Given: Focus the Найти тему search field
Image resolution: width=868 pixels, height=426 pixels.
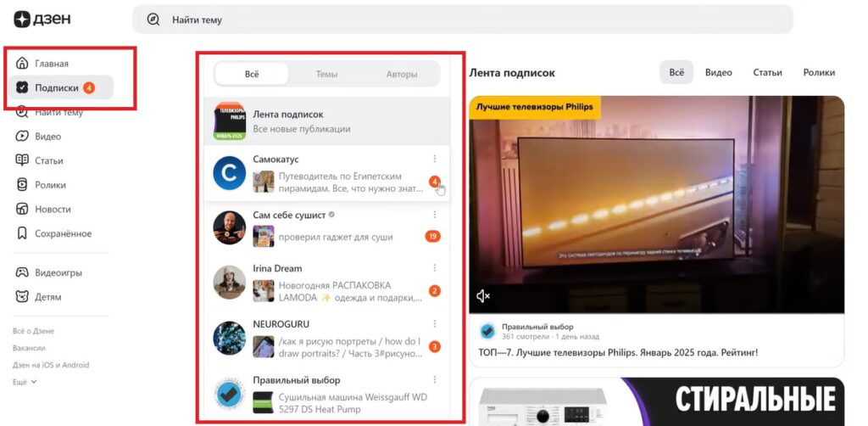Looking at the screenshot, I should point(463,20).
